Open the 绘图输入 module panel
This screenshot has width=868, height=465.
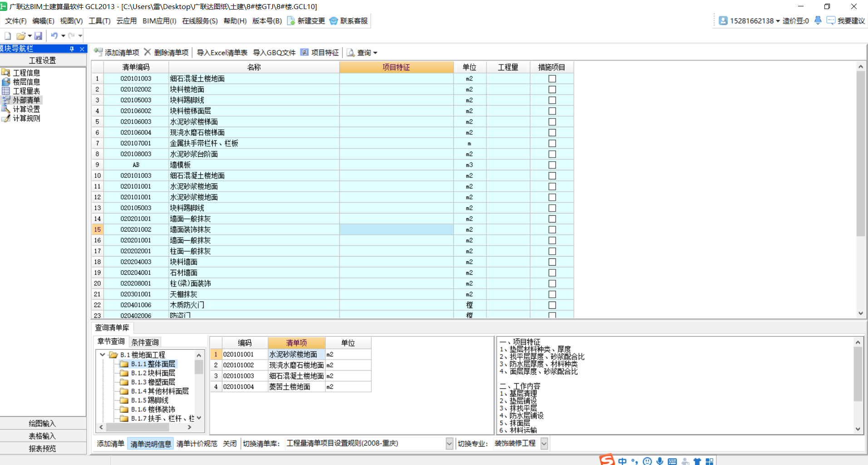coord(43,423)
